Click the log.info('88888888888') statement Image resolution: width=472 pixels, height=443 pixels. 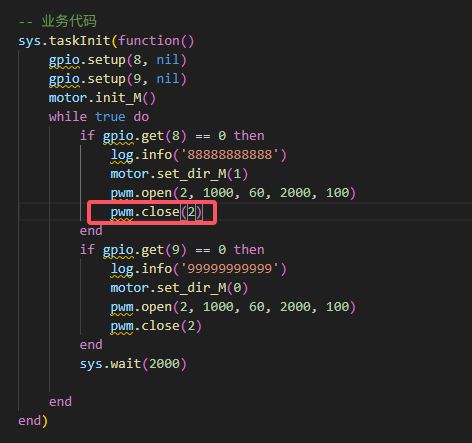198,155
